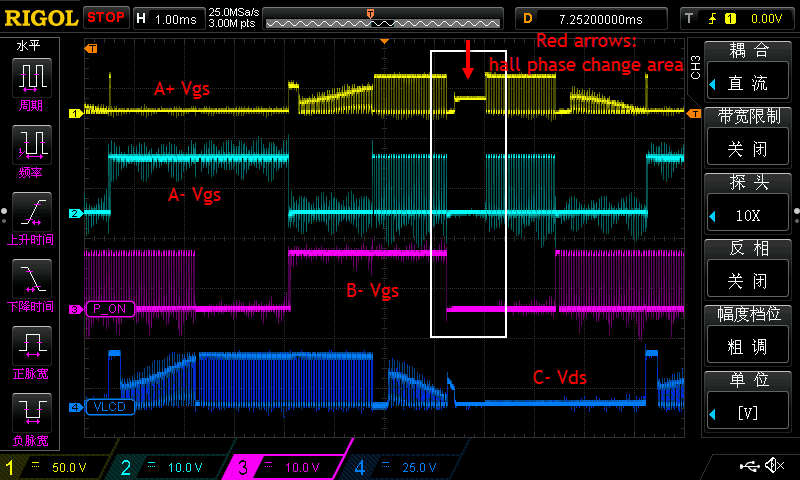Select the 周期 (period) measurement icon
This screenshot has width=800, height=480.
(32, 78)
